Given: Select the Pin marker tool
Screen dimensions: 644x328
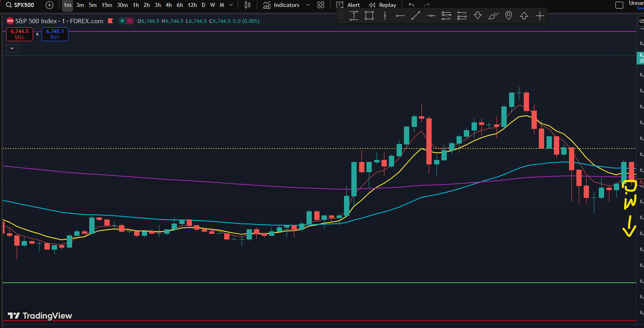Looking at the screenshot, I should point(509,16).
